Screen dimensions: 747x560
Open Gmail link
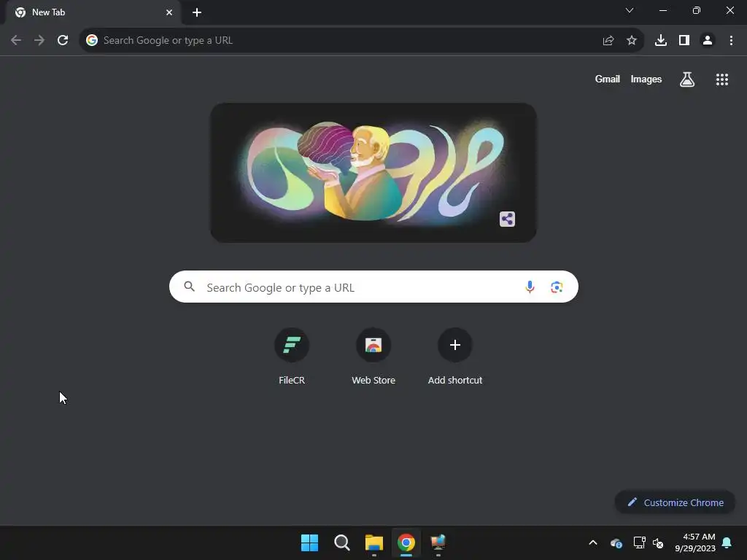pos(608,79)
